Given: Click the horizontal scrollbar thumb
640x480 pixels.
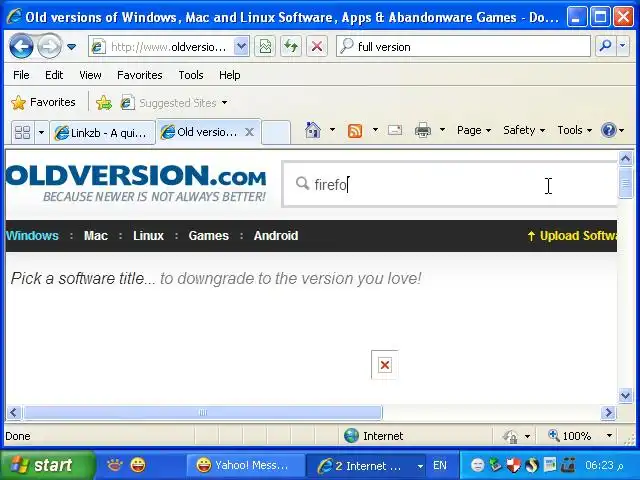Looking at the screenshot, I should pos(203,413).
